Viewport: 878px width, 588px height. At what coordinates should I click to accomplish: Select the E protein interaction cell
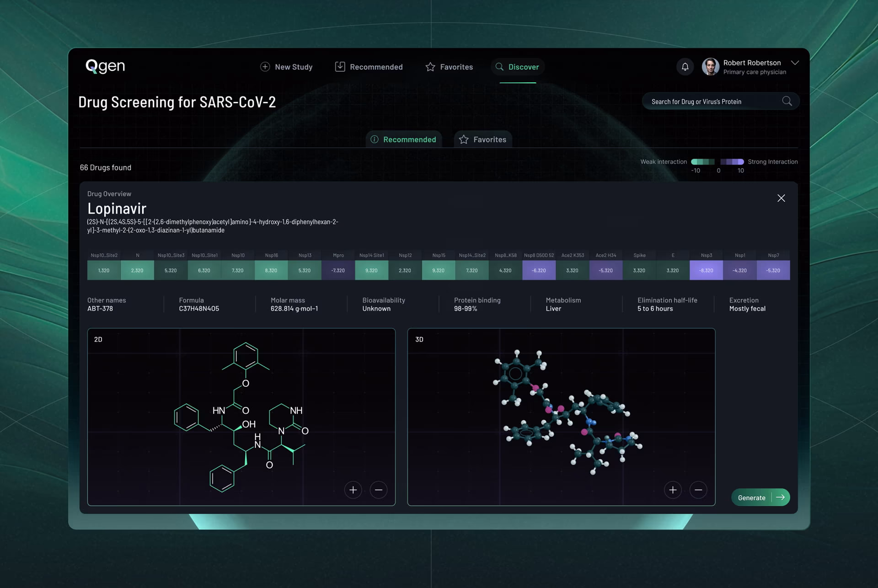(x=673, y=270)
